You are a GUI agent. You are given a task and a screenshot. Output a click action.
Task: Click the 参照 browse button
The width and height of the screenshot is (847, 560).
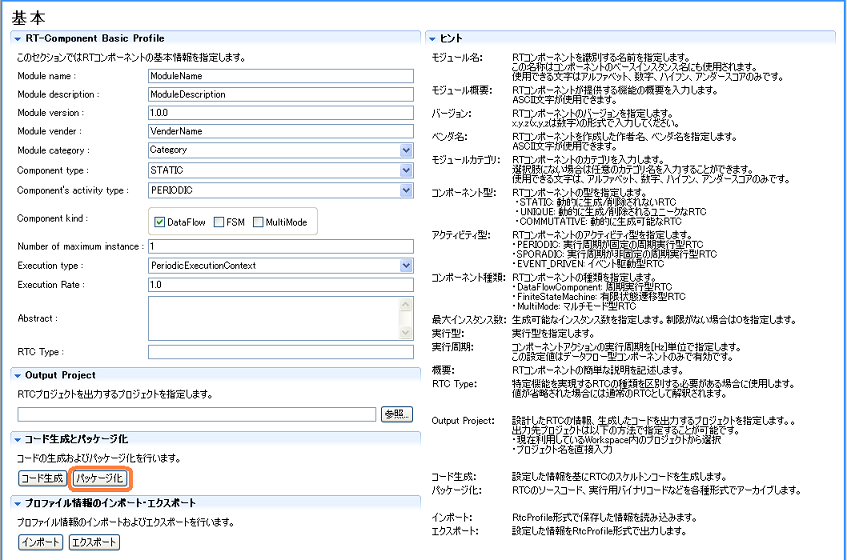396,414
